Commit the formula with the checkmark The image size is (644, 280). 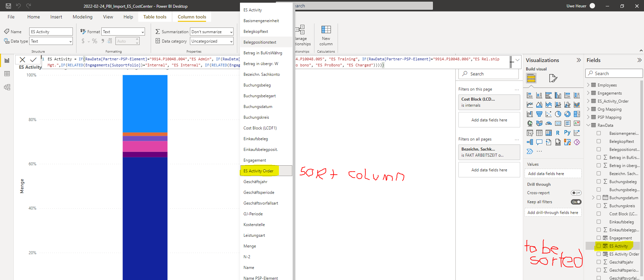click(33, 60)
